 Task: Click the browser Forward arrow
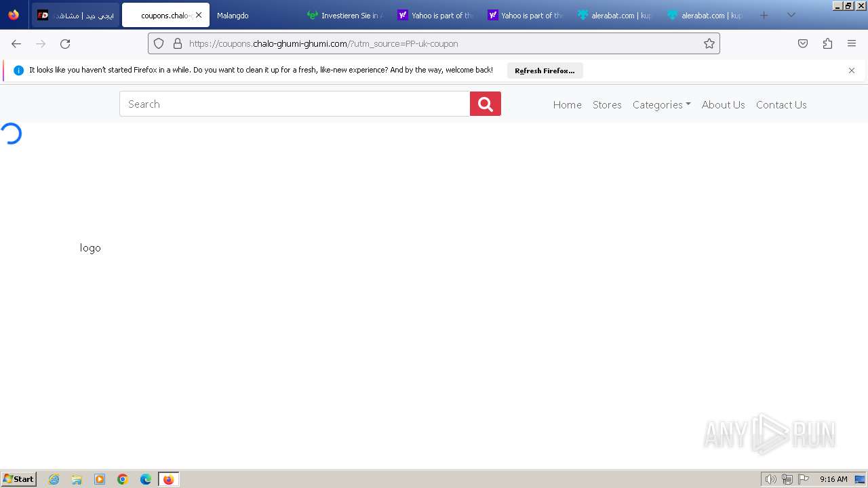pyautogui.click(x=41, y=43)
